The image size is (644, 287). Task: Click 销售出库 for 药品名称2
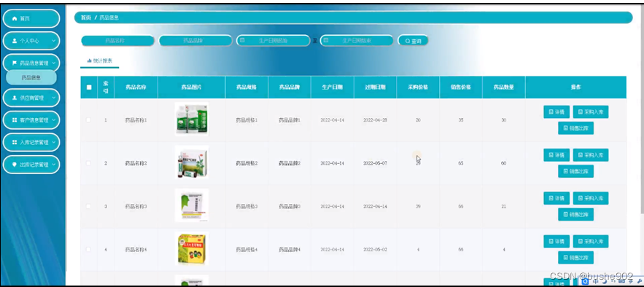(576, 171)
